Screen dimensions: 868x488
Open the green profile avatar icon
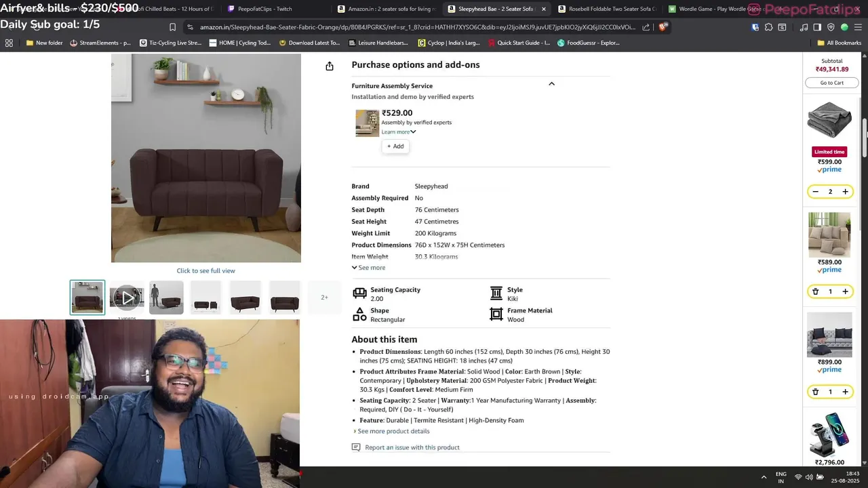[844, 27]
